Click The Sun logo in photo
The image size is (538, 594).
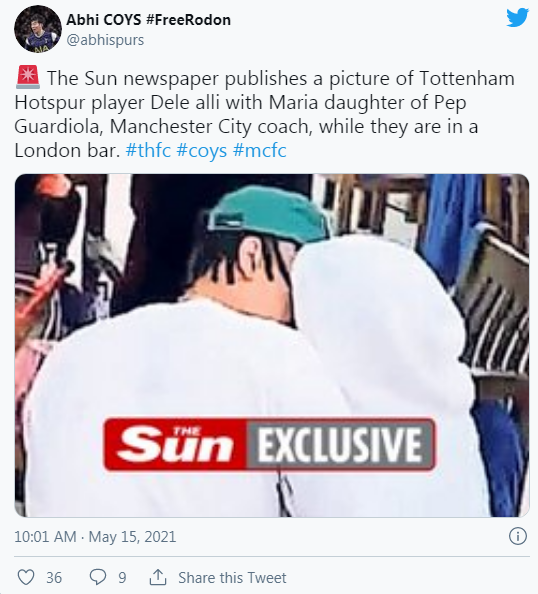pyautogui.click(x=175, y=444)
